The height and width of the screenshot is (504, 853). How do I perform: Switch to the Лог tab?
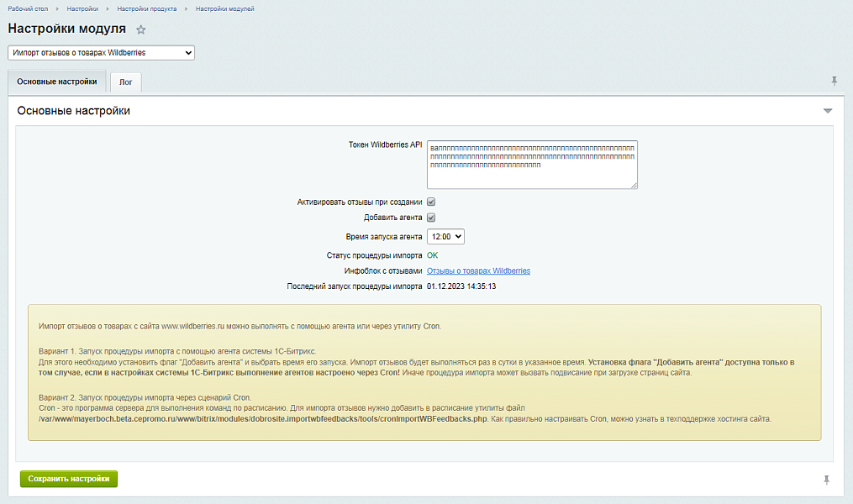pos(125,82)
